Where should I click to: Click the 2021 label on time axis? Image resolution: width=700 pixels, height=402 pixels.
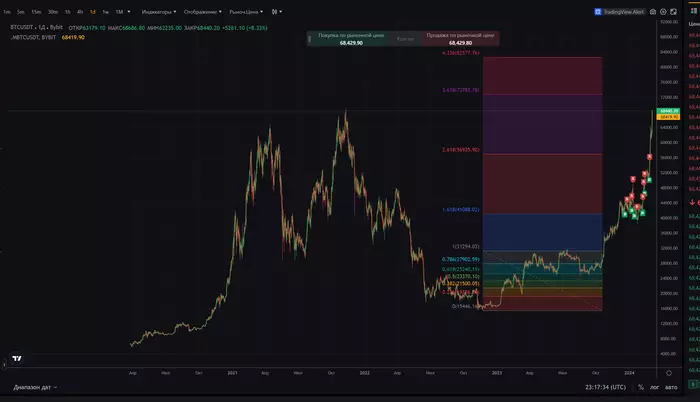coord(232,373)
